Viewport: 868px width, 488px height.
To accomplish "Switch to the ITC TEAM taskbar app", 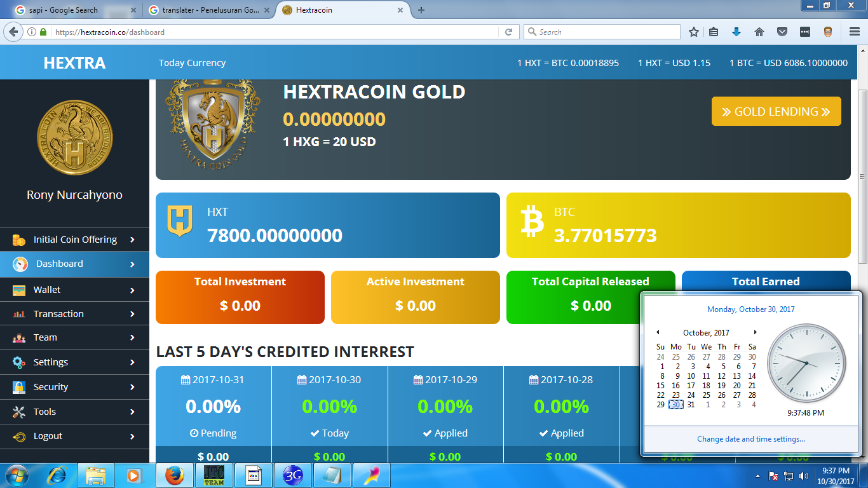I will pyautogui.click(x=213, y=475).
